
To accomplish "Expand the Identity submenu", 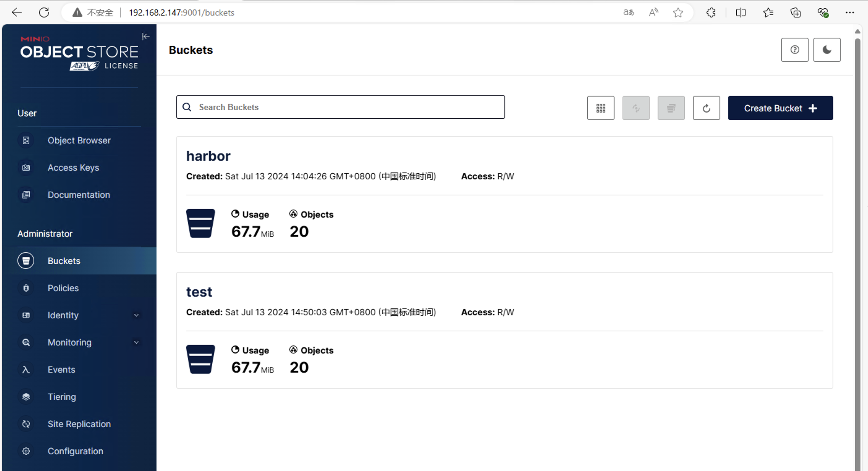I will pos(136,315).
